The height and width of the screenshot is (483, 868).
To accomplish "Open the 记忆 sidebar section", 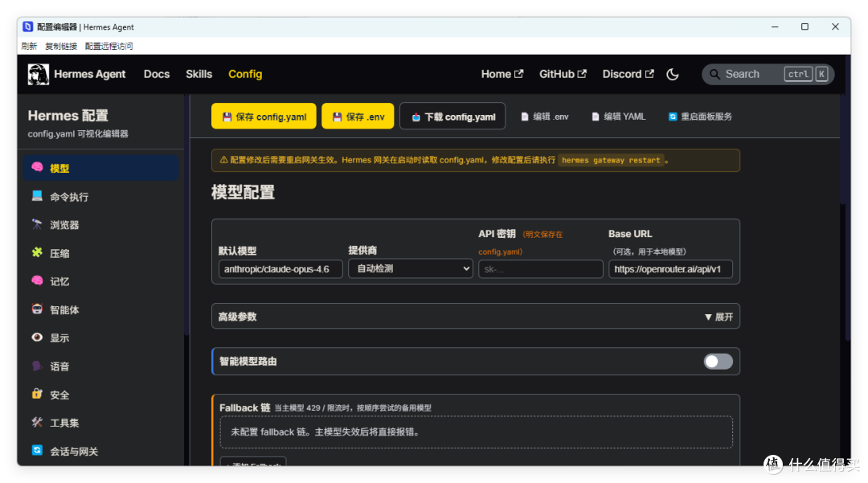I will [100, 281].
